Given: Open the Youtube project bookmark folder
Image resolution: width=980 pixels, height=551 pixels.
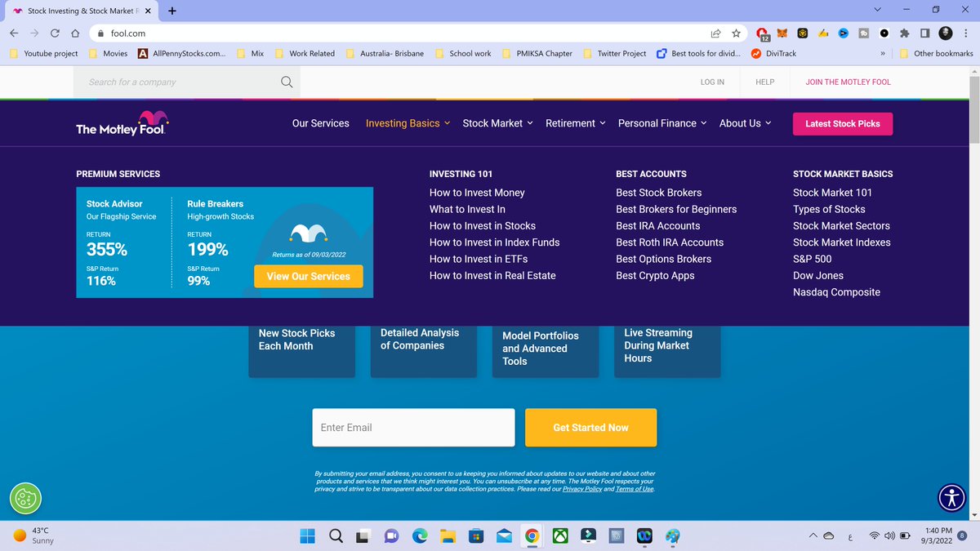Looking at the screenshot, I should click(43, 54).
